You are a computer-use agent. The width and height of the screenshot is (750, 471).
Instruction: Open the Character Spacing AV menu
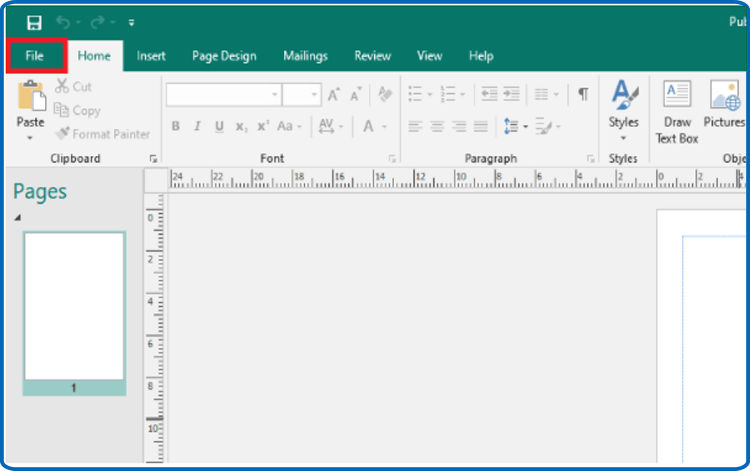pos(331,126)
